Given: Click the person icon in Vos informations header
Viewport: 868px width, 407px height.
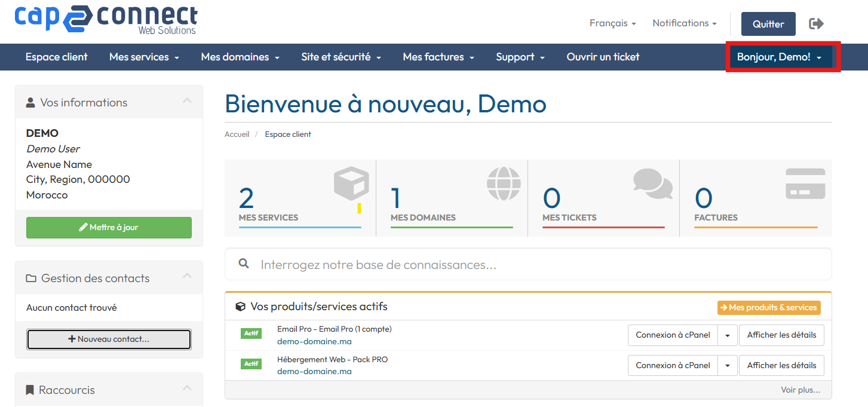Looking at the screenshot, I should (29, 102).
